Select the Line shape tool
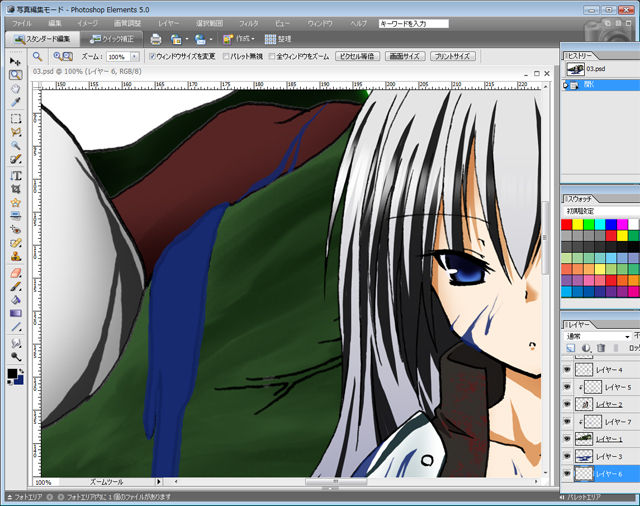 [16, 327]
